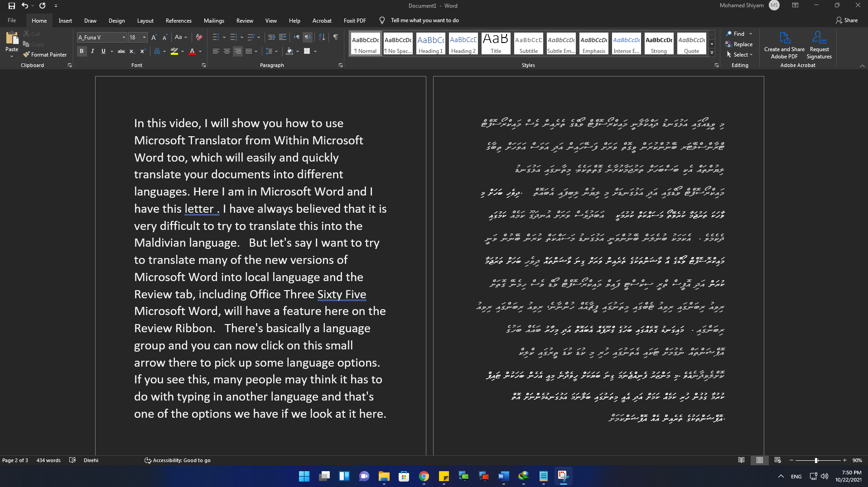The image size is (868, 487).
Task: Click Accessibility: Good to go status
Action: coord(178,460)
